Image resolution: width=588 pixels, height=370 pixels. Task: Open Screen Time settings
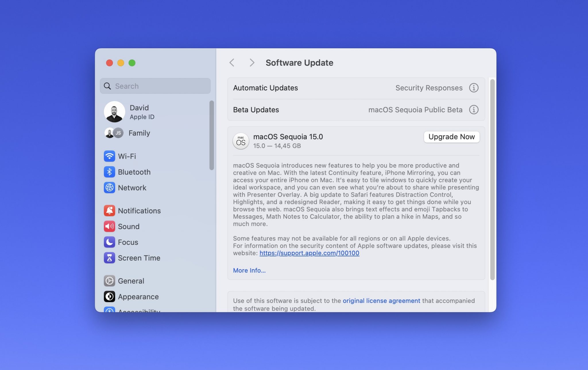coord(139,258)
